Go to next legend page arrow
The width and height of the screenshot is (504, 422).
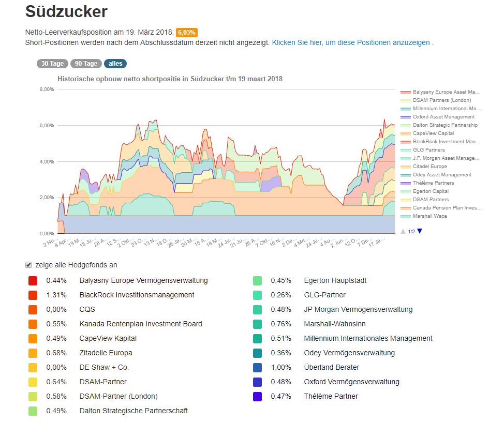[420, 231]
